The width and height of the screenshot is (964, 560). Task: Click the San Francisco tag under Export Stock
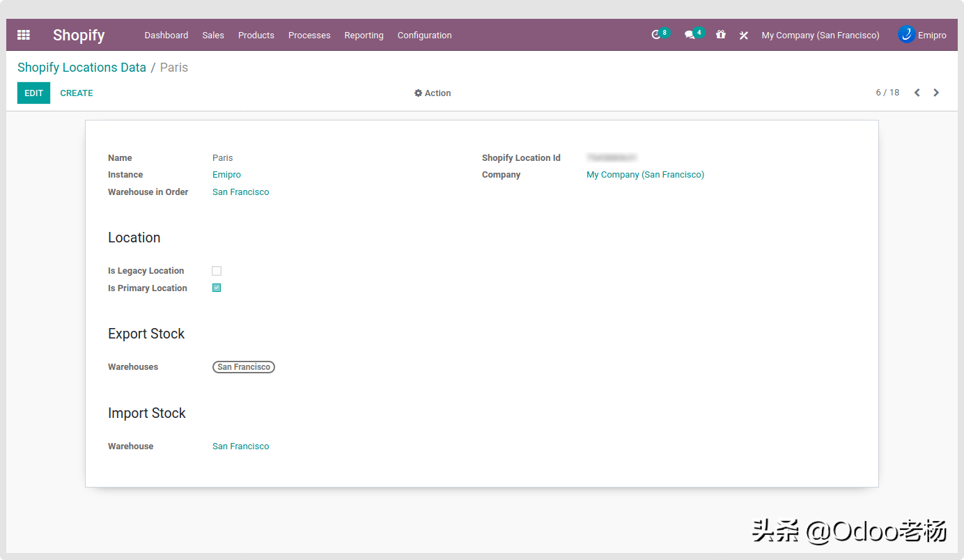(244, 367)
